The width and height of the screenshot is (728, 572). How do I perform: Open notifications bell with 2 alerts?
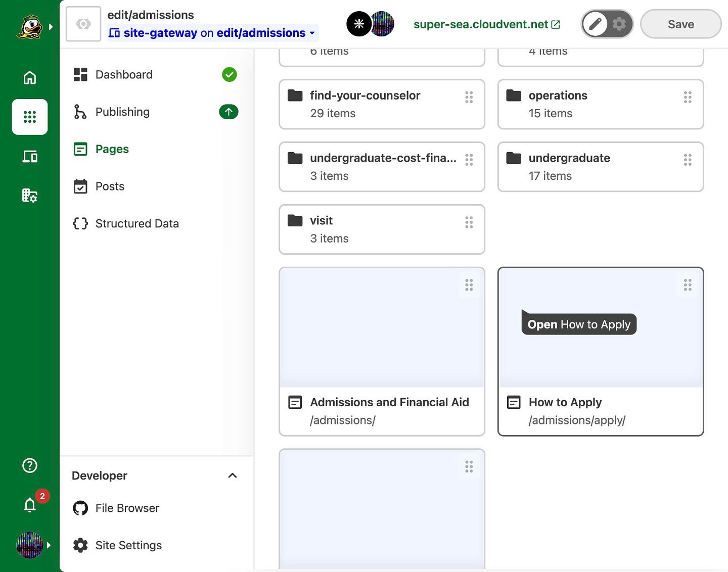point(30,504)
